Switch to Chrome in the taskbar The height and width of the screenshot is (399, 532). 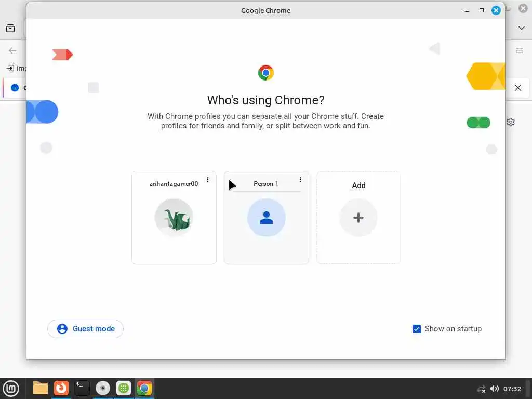point(144,389)
